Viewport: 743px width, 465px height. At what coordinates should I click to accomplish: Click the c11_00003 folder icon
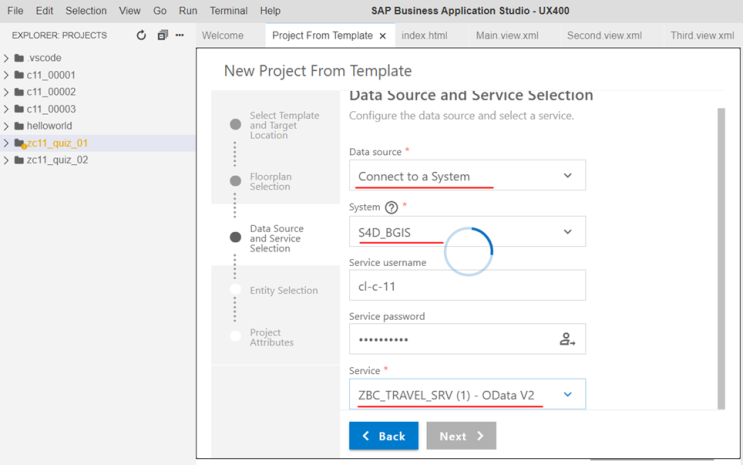(19, 109)
